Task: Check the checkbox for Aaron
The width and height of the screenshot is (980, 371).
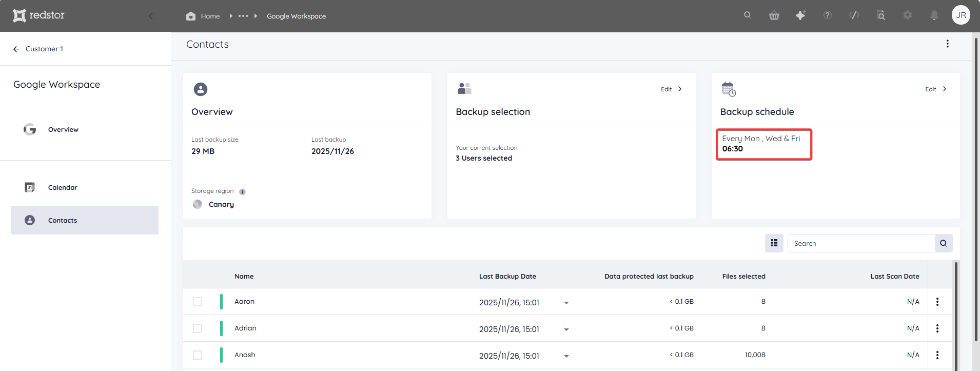Action: tap(198, 302)
